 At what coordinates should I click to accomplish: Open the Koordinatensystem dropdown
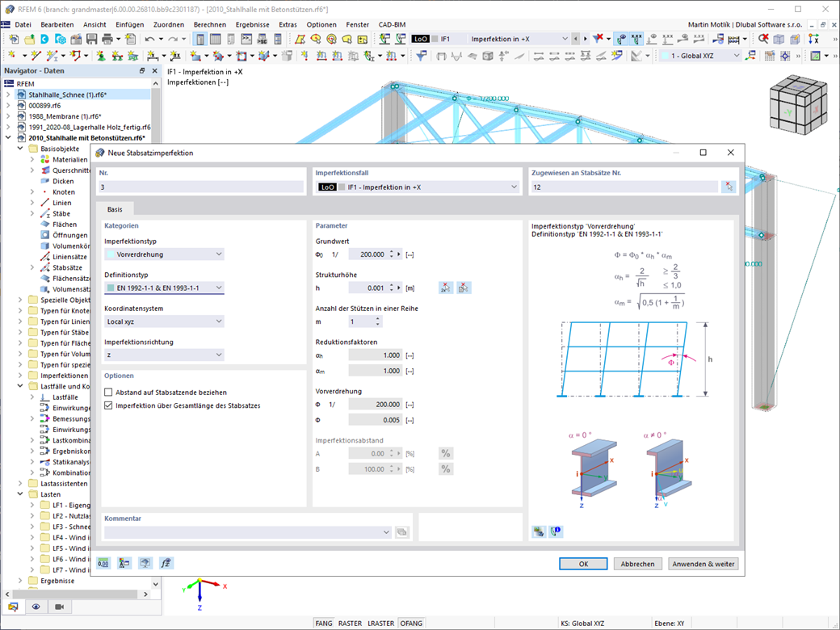pos(164,321)
